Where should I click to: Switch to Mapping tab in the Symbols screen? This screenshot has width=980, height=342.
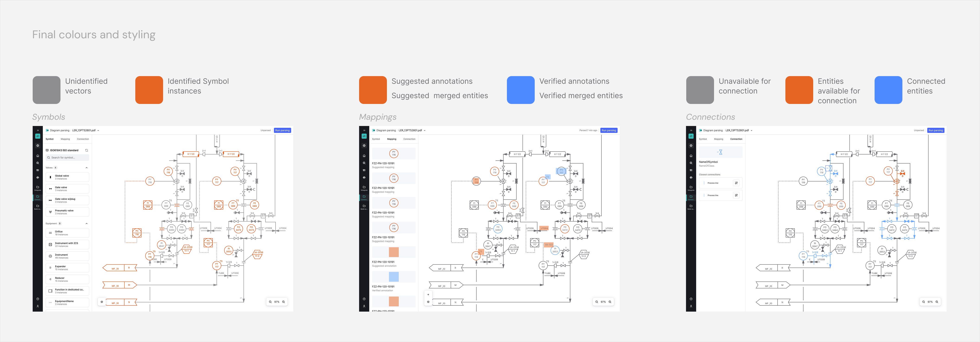(x=65, y=139)
